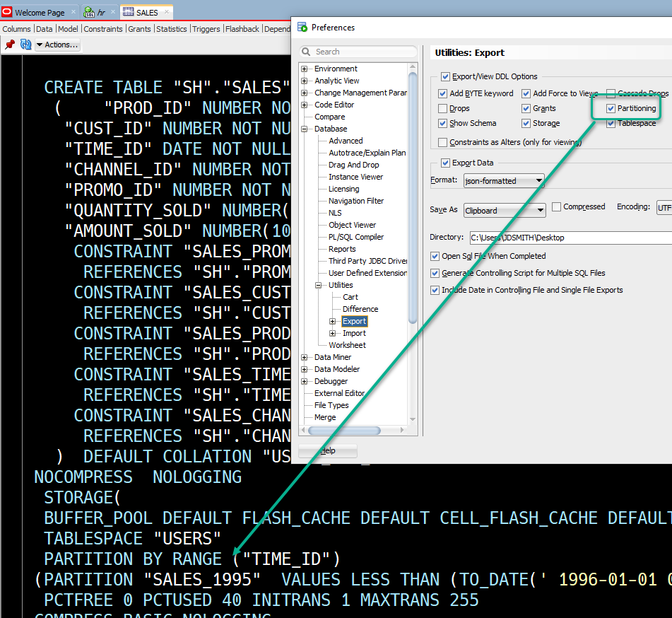
Task: Click the Oracle icon on Welcome Page tab
Action: (7, 12)
